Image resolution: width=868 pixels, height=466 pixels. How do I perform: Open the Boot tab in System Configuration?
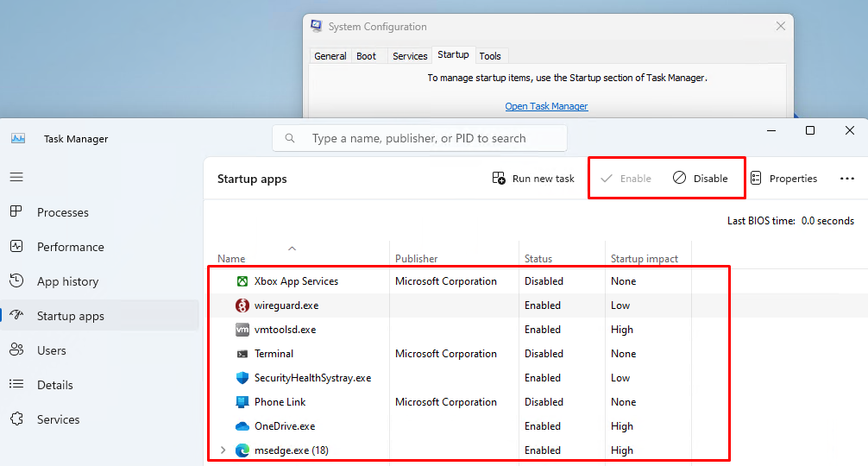pos(367,56)
